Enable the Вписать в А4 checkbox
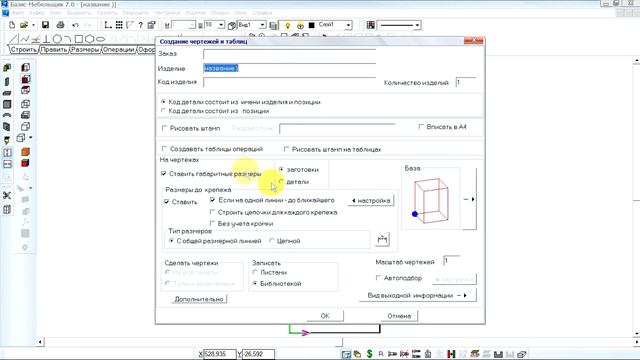The width and height of the screenshot is (640, 360). click(421, 127)
